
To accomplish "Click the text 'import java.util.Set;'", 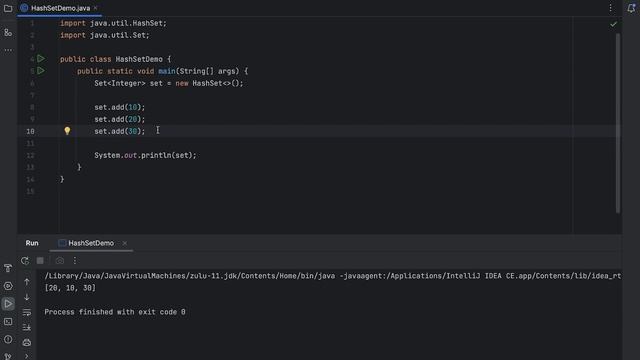I will tap(104, 35).
